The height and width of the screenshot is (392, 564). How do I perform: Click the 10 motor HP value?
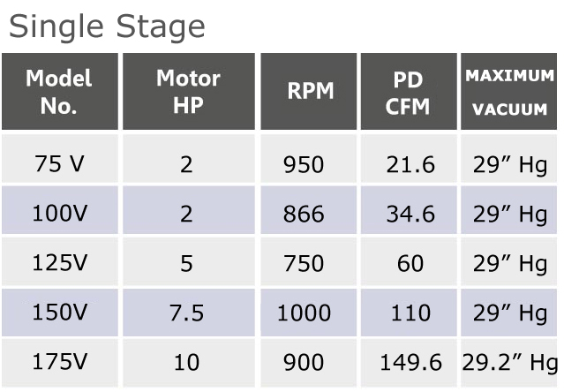pyautogui.click(x=186, y=362)
